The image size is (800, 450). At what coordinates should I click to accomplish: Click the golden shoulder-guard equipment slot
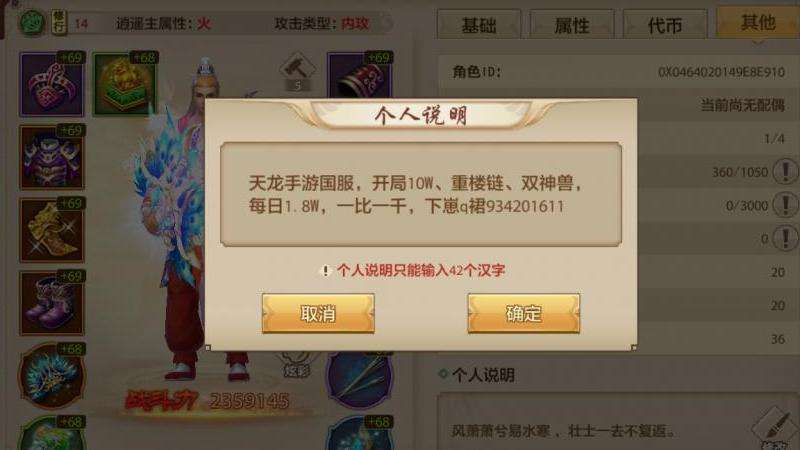tap(52, 230)
